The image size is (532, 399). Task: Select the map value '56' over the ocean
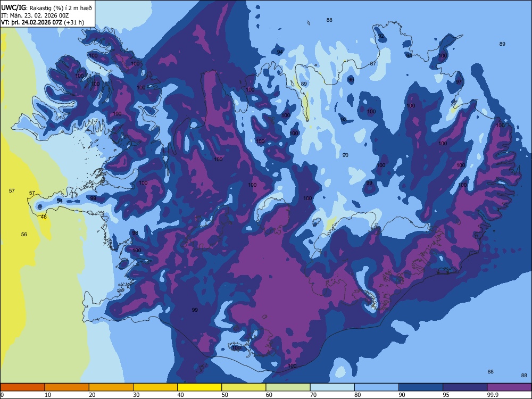click(x=24, y=235)
